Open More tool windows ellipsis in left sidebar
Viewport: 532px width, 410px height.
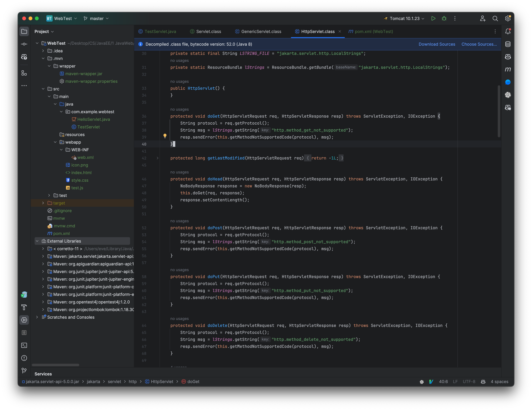(24, 86)
